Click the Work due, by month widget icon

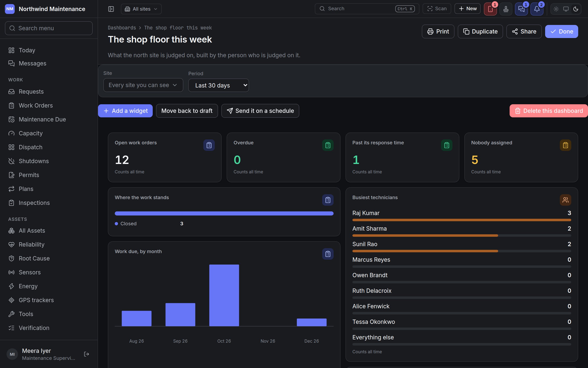(328, 254)
